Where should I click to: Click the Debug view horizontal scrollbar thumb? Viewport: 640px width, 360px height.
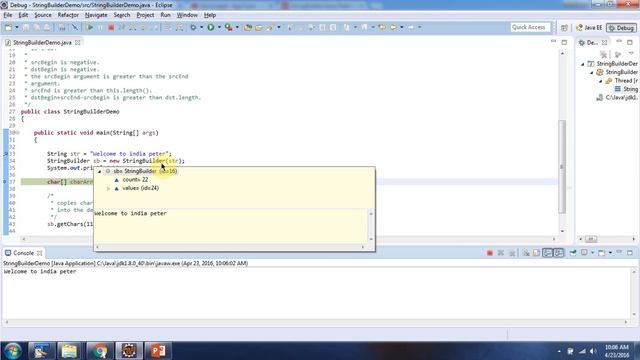[591, 239]
